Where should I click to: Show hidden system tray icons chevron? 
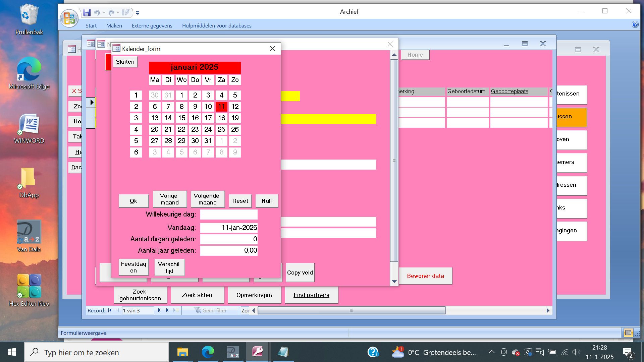tap(491, 352)
